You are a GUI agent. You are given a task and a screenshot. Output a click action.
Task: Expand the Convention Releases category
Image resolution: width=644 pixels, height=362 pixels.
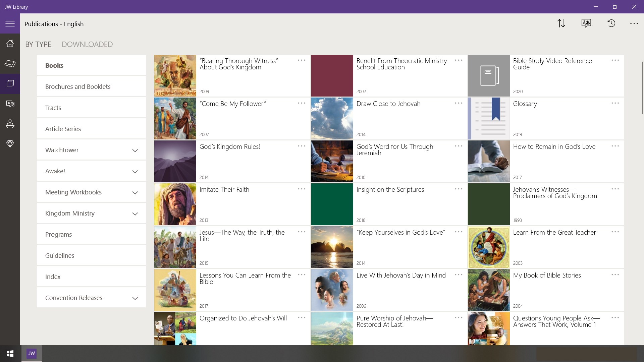pos(135,298)
